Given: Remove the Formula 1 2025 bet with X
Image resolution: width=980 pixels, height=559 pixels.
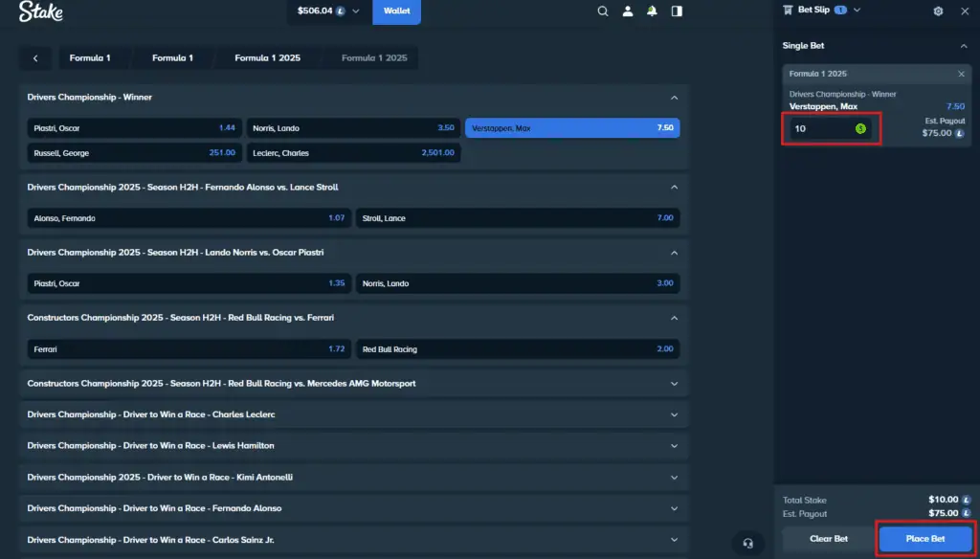Looking at the screenshot, I should tap(961, 74).
